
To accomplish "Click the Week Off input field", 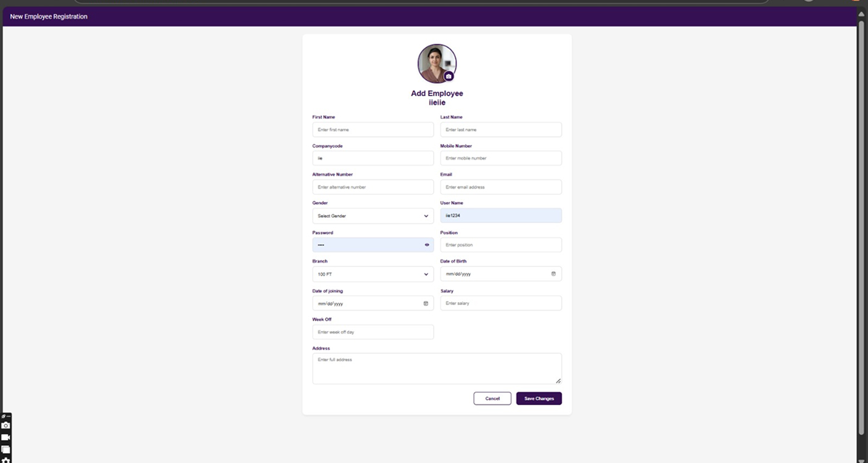I will pyautogui.click(x=373, y=332).
